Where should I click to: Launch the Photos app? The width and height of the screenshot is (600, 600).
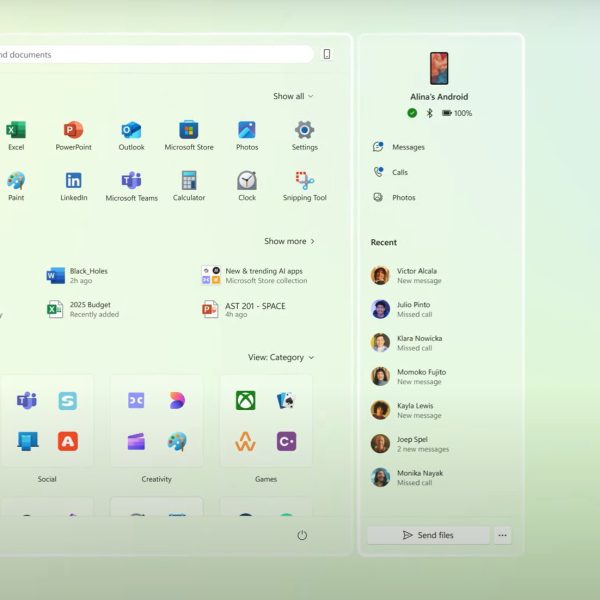pos(247,131)
